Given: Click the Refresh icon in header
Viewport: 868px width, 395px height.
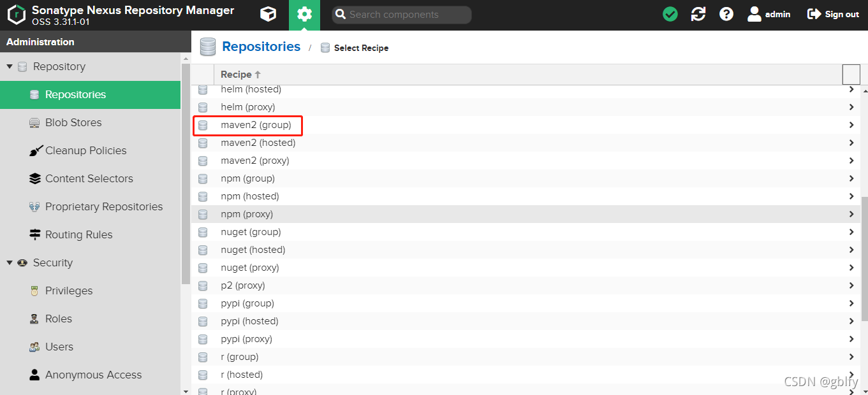Looking at the screenshot, I should (x=698, y=14).
